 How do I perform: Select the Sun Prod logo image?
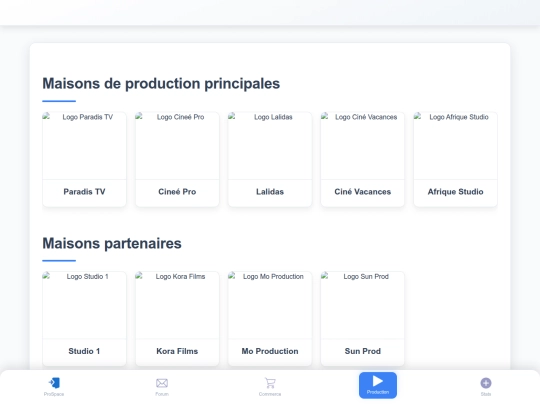363,305
